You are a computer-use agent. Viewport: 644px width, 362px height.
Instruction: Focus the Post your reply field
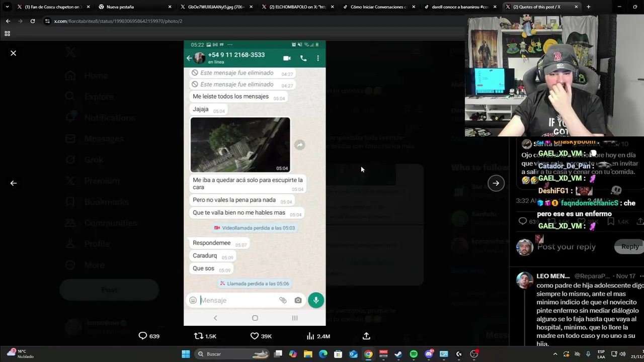click(566, 246)
